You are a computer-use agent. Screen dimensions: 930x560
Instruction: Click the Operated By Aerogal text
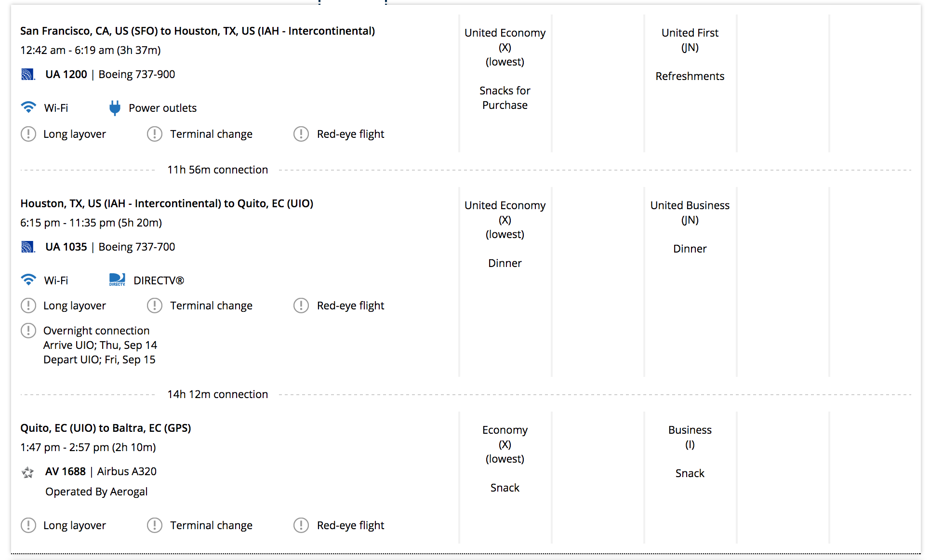coord(96,492)
